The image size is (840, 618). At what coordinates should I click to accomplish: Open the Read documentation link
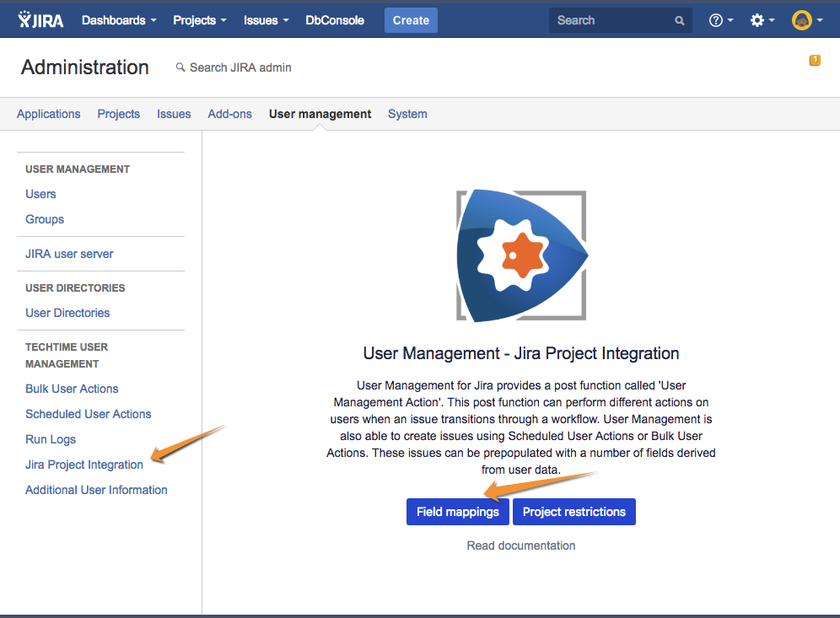(x=521, y=545)
